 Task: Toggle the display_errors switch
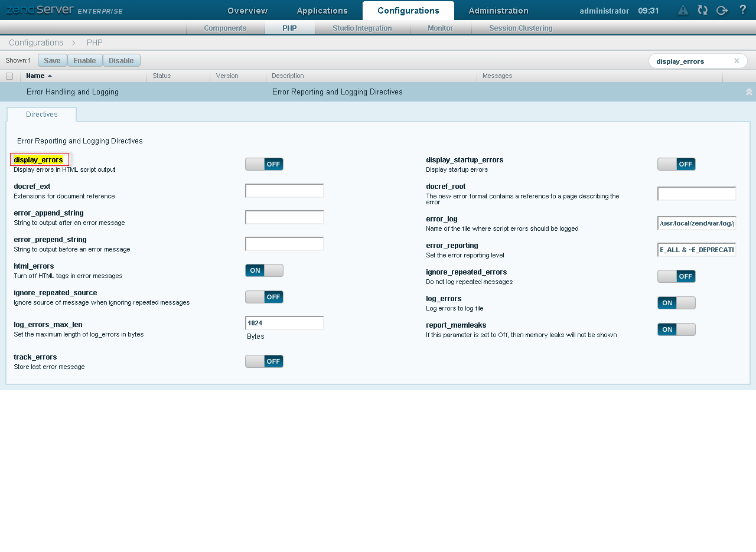264,164
